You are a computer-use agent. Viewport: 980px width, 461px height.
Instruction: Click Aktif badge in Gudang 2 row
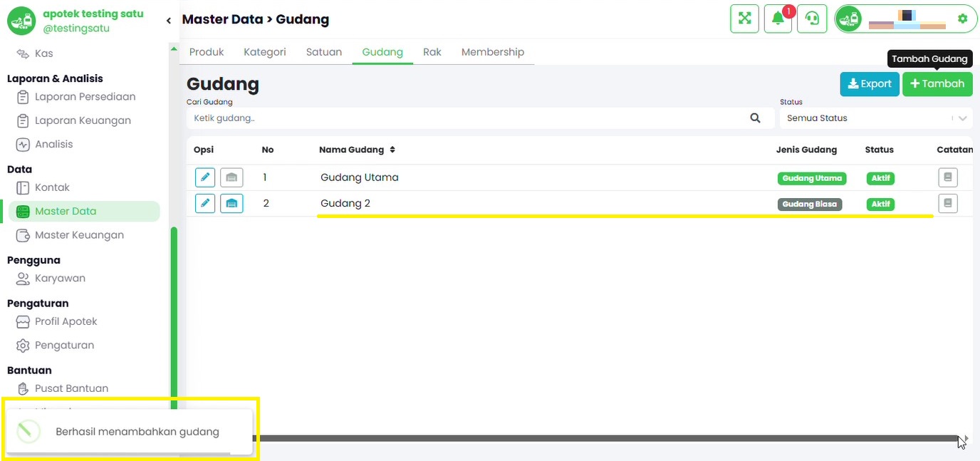pos(881,204)
